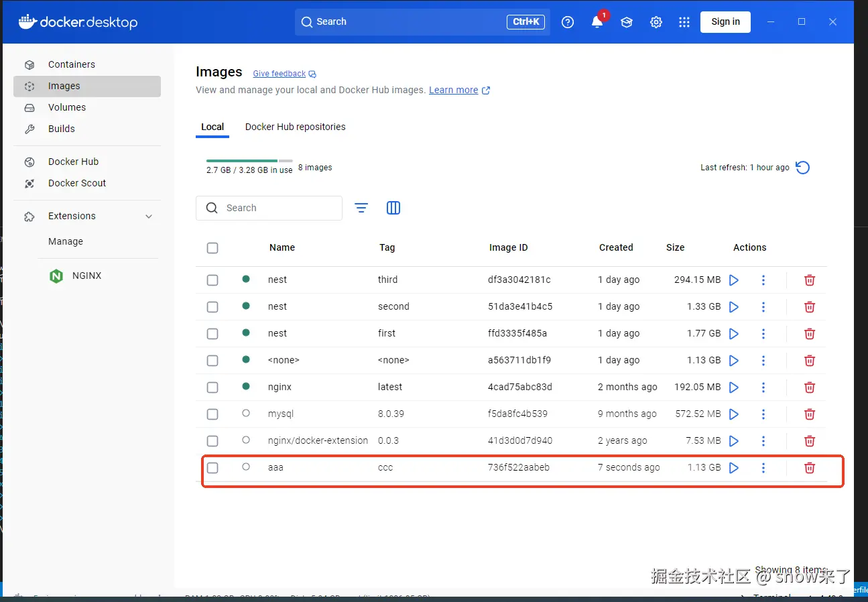Click the Sign in button

coord(726,22)
